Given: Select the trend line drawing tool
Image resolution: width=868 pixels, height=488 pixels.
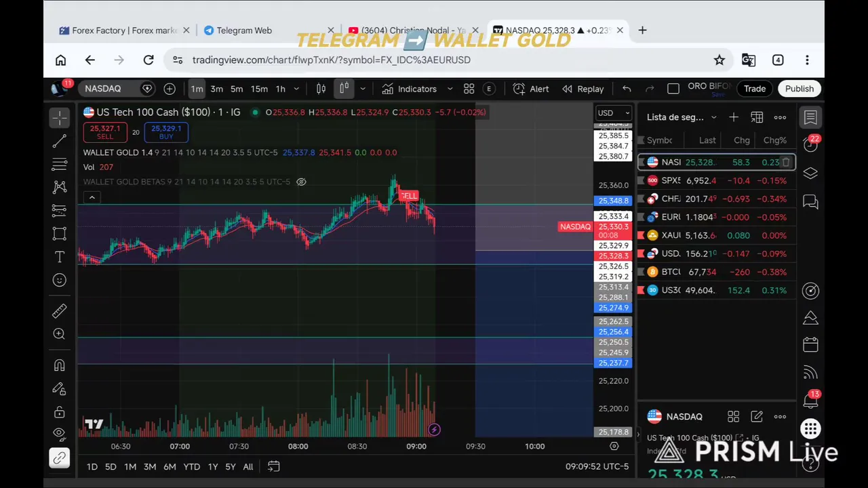Looking at the screenshot, I should click(60, 141).
